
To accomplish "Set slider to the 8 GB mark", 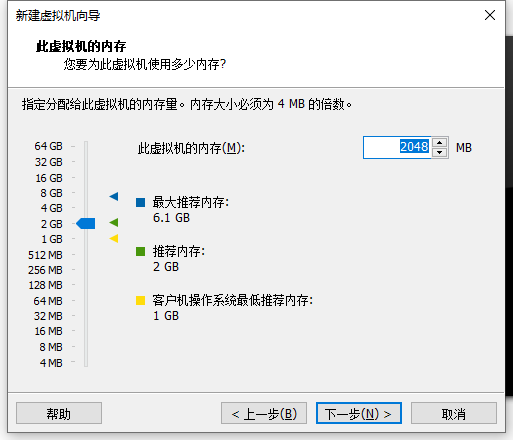I will pyautogui.click(x=86, y=193).
